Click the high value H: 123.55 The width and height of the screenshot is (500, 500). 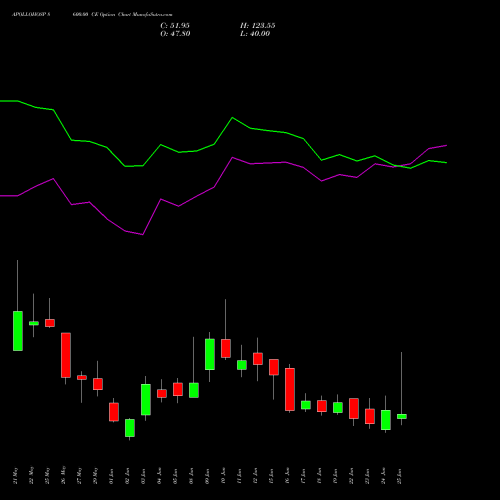pyautogui.click(x=258, y=26)
